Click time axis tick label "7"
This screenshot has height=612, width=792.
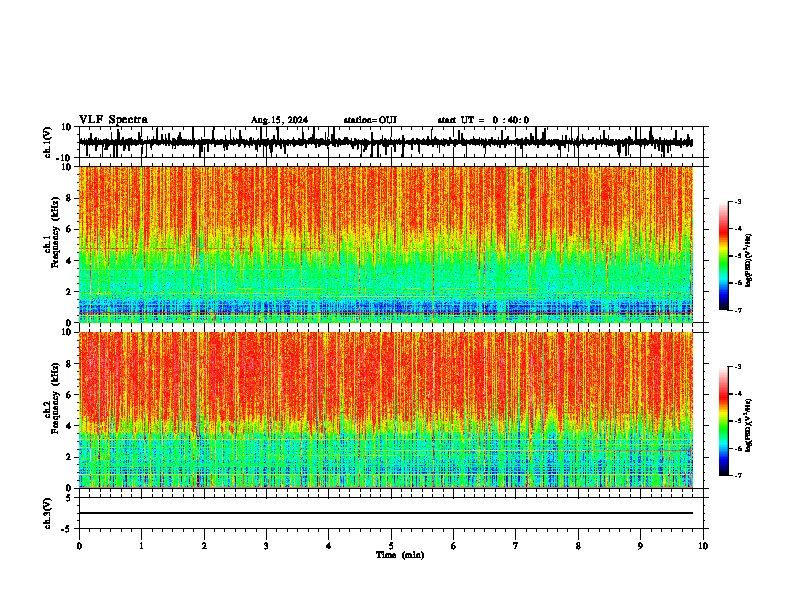516,546
